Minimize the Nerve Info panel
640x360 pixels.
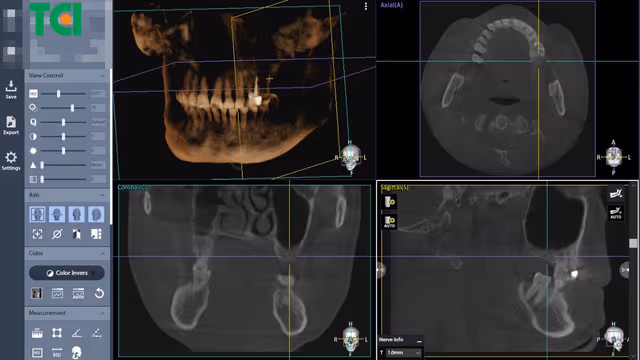point(419,340)
